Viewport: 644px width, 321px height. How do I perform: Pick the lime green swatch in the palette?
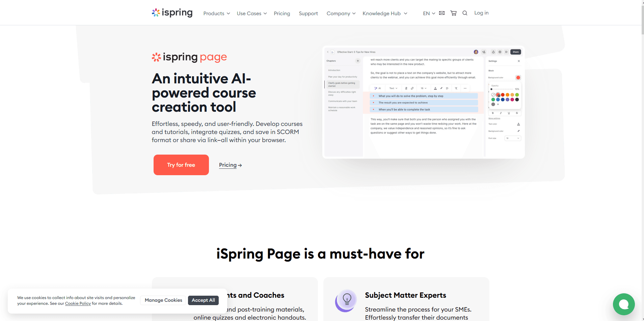pos(517,95)
